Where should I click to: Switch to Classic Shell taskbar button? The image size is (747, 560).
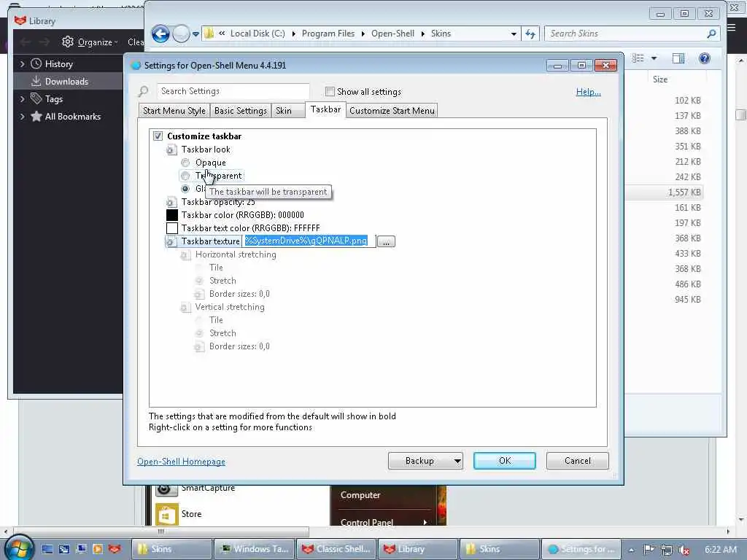[336, 549]
